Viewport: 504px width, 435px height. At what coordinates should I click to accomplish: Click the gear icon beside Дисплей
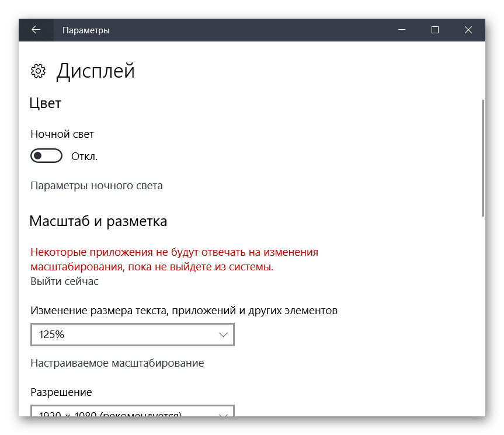point(38,71)
